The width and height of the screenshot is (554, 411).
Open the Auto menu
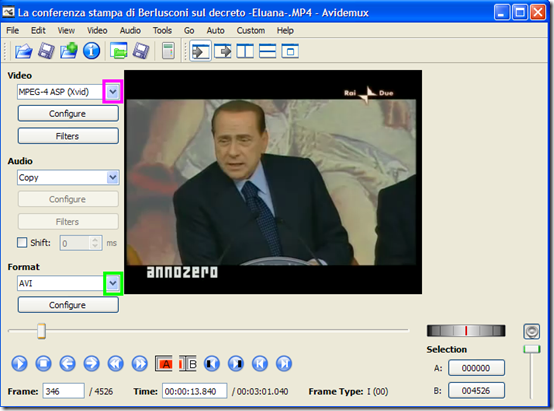point(216,31)
